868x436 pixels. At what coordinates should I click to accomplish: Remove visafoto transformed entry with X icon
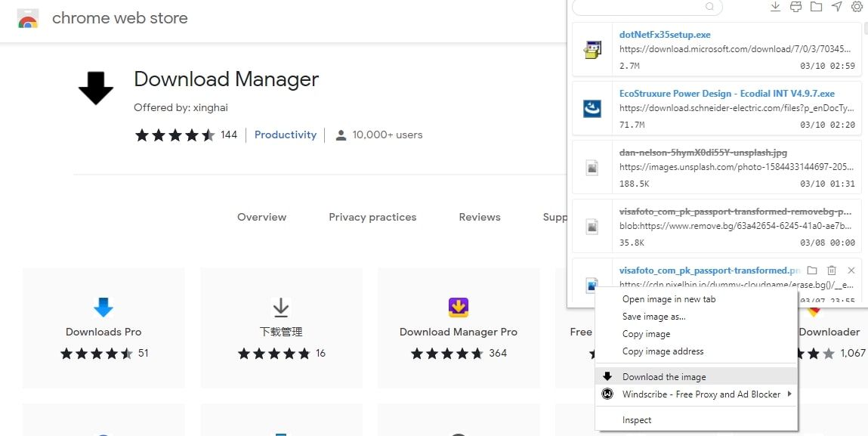click(851, 271)
